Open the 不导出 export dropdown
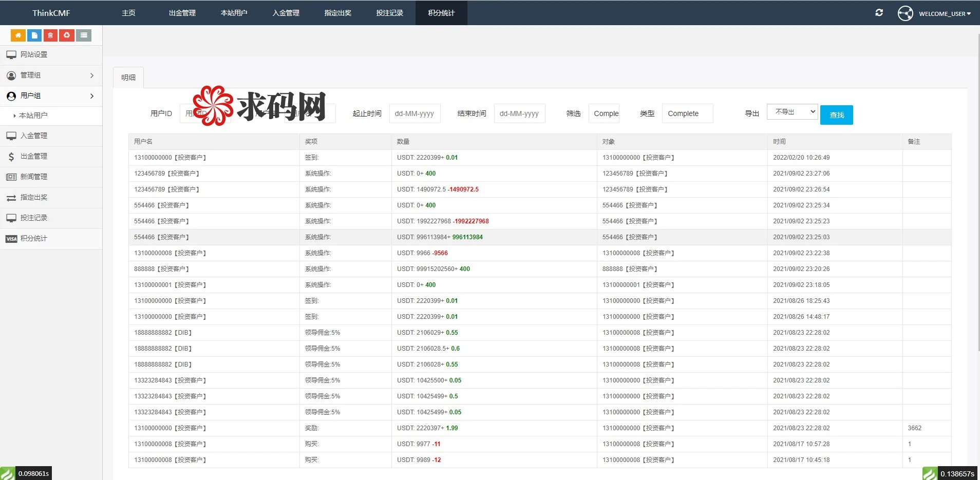This screenshot has height=480, width=980. click(791, 112)
